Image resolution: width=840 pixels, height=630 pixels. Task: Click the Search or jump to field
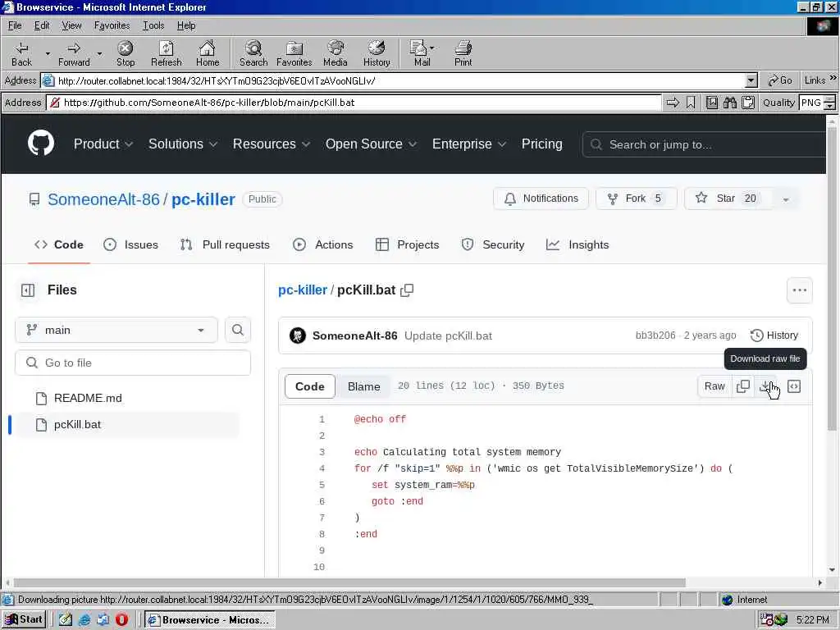click(x=705, y=144)
